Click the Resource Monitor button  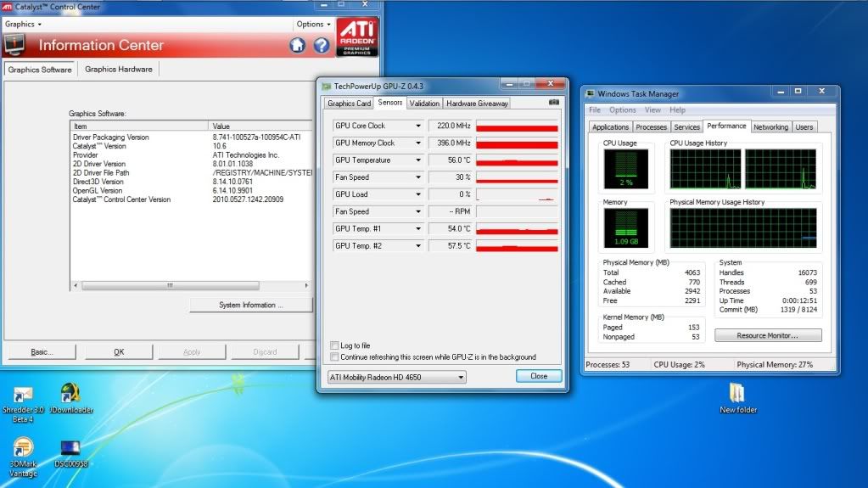point(768,335)
